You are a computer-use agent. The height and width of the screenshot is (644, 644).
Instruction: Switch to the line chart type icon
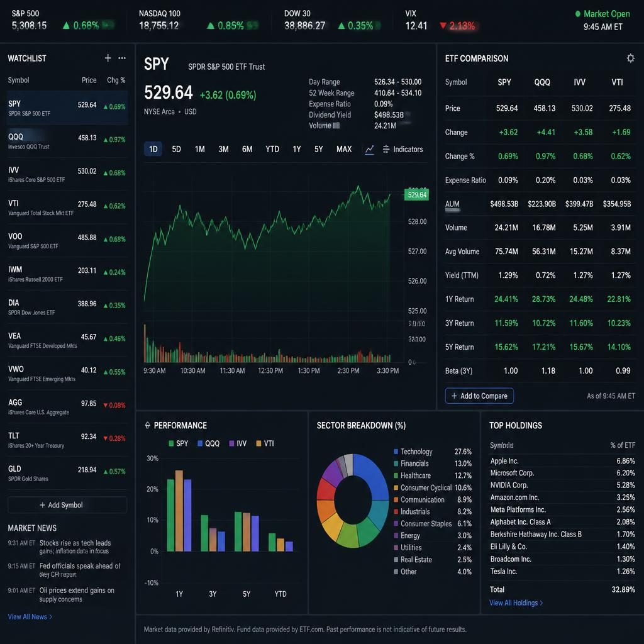click(370, 150)
